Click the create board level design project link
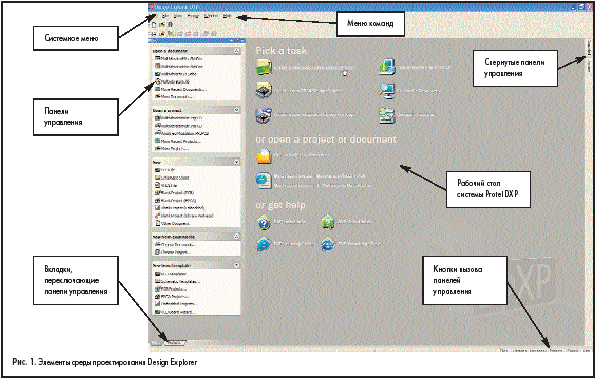The height and width of the screenshot is (379, 595). [314, 68]
